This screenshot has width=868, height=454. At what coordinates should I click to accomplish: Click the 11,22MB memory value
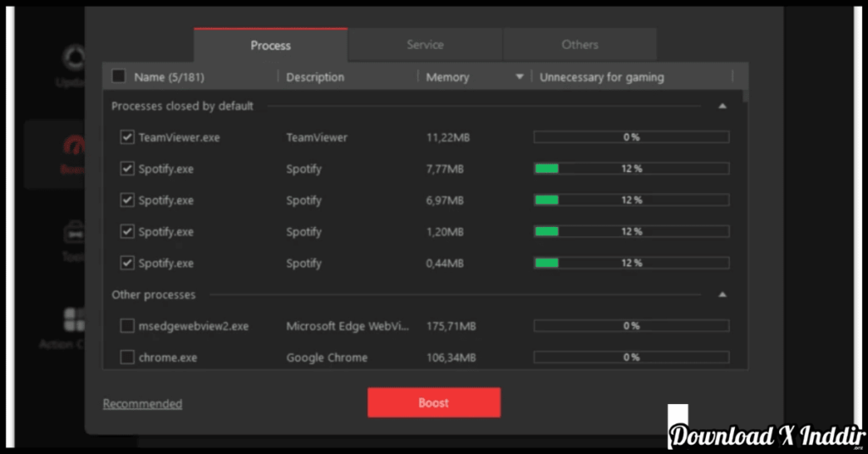click(448, 138)
